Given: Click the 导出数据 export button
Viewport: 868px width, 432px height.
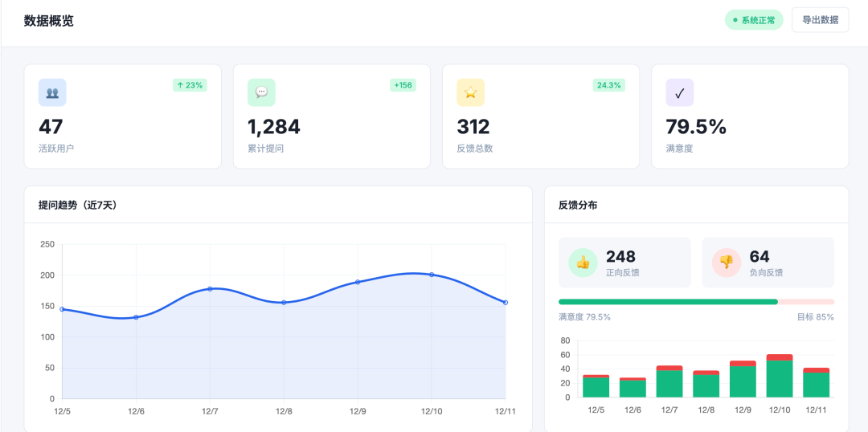Looking at the screenshot, I should (820, 20).
